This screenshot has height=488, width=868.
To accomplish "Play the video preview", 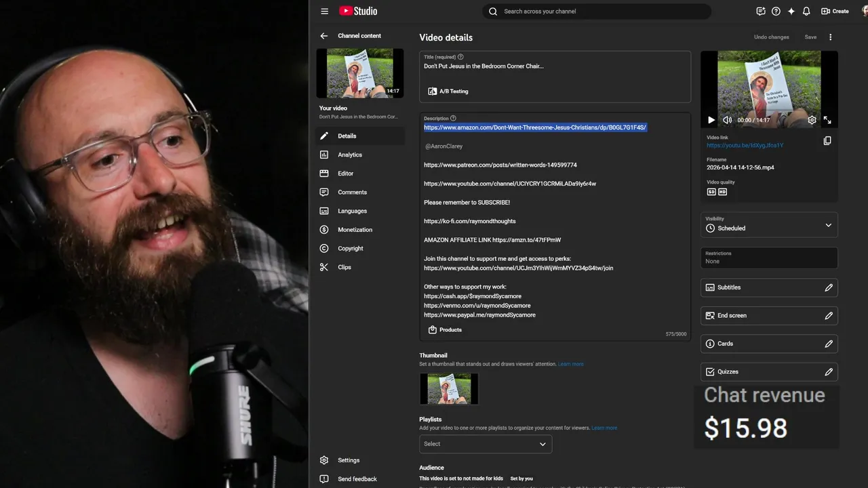I will click(711, 120).
